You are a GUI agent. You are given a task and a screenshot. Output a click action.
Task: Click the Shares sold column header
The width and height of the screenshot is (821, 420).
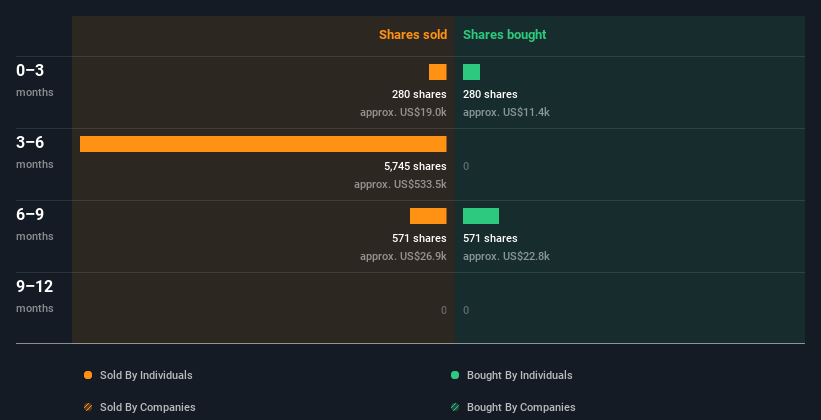click(x=413, y=35)
